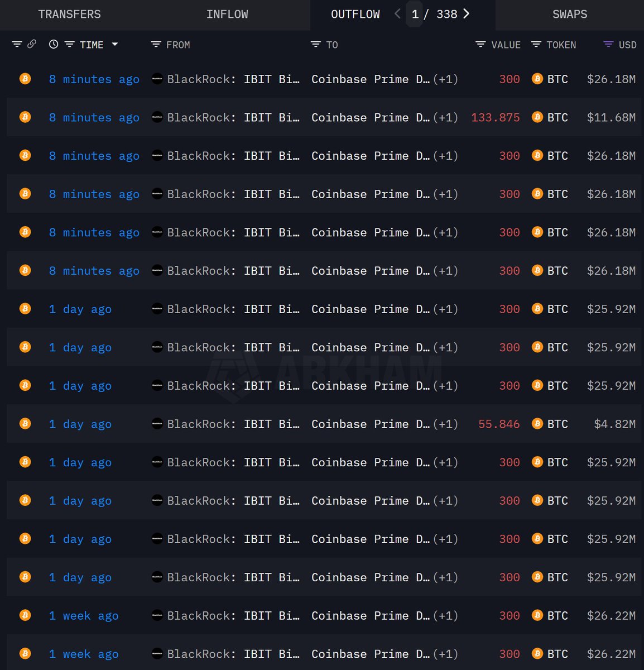Open Coinbase Prime recipient in the $4.82M row
The width and height of the screenshot is (644, 670).
pos(371,424)
